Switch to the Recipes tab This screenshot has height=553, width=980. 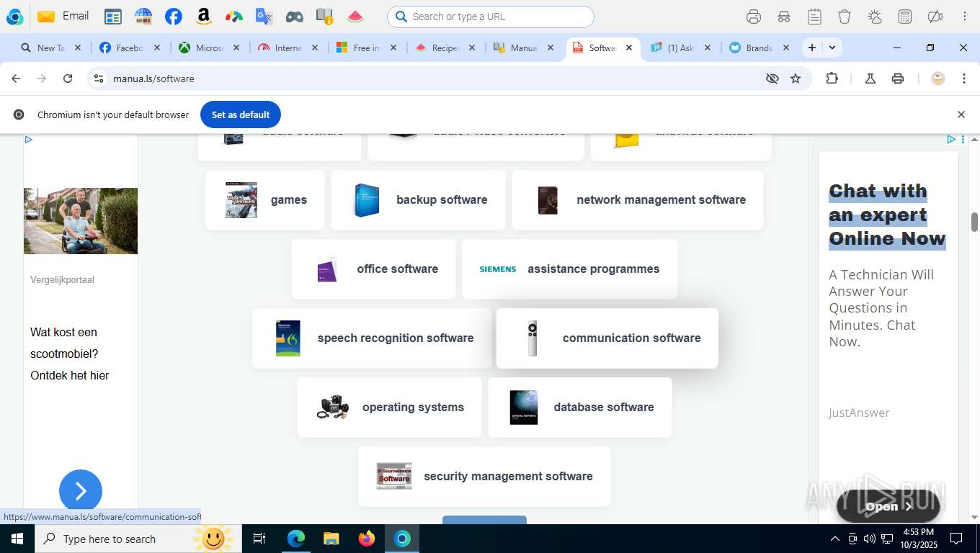(x=445, y=48)
